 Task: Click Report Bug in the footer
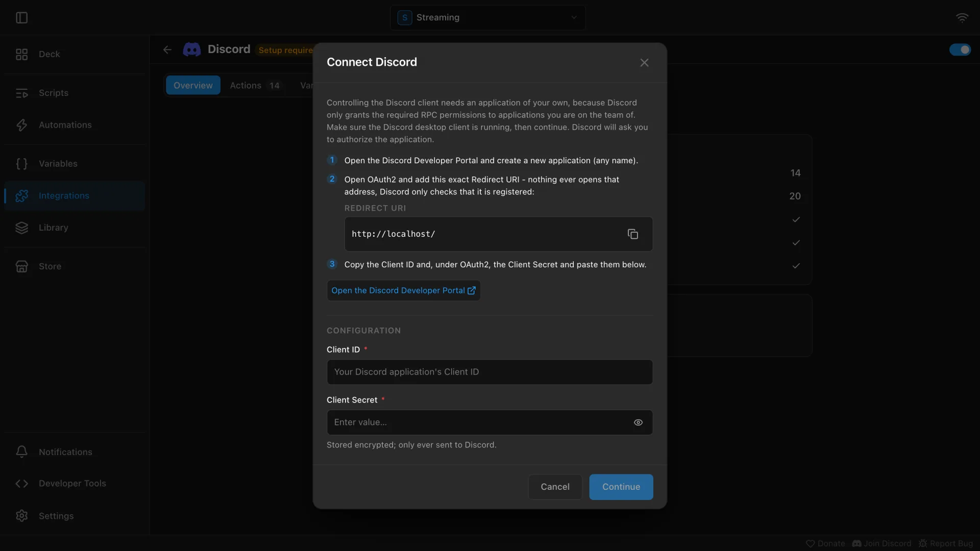click(945, 543)
